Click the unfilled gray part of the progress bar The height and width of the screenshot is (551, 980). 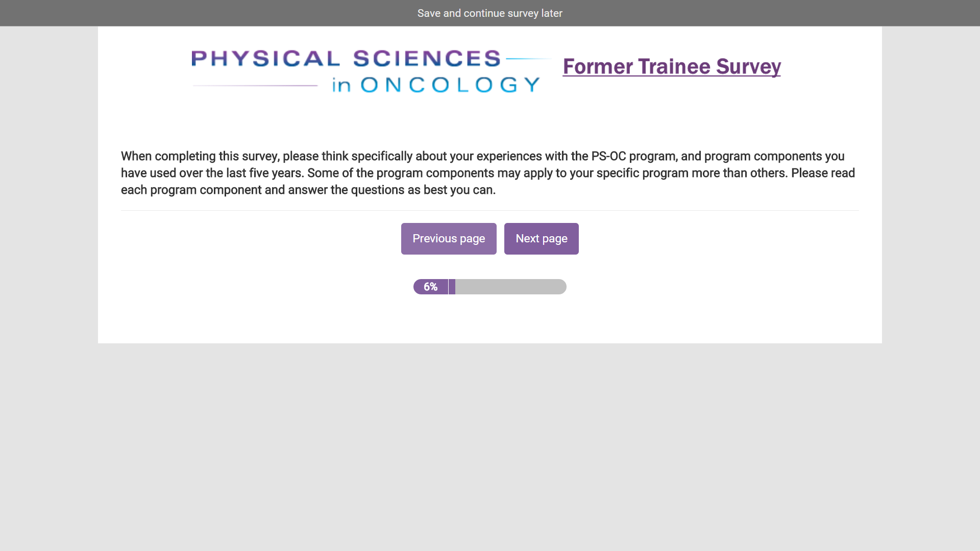[x=510, y=287]
